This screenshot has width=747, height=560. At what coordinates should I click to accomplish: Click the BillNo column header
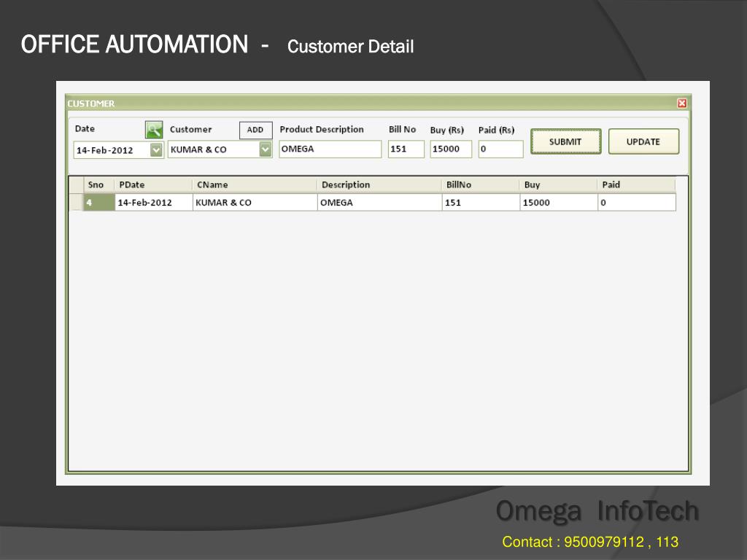[x=481, y=184]
